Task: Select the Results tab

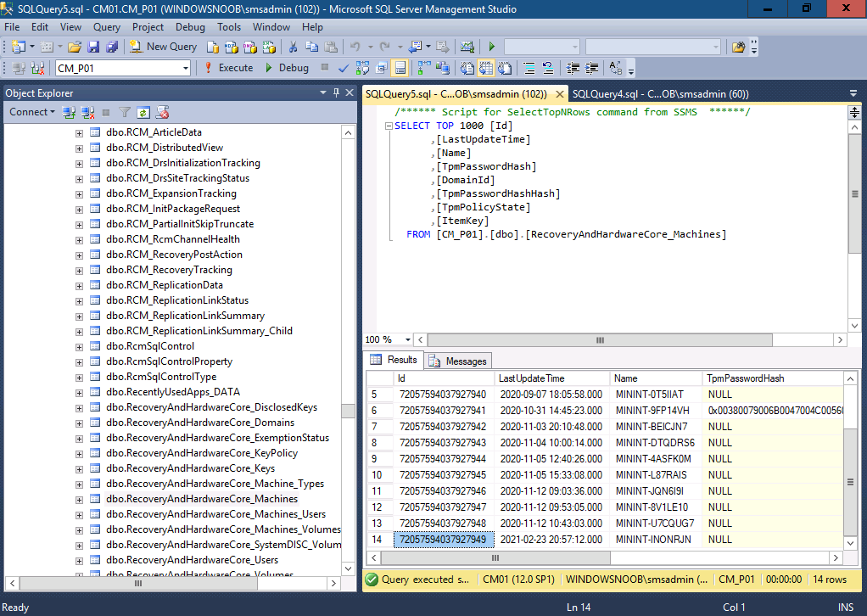Action: click(394, 360)
